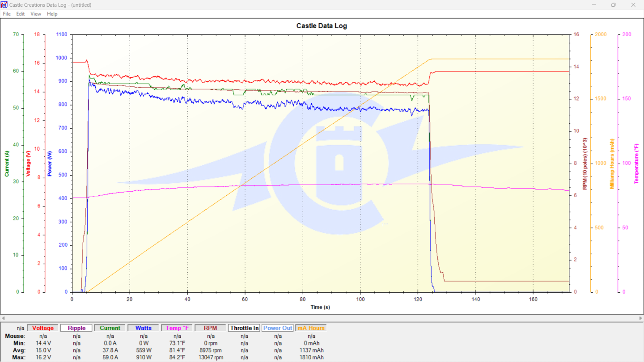The height and width of the screenshot is (362, 644).
Task: Click the minimum mA Hours value 0 mAh
Action: pyautogui.click(x=311, y=343)
